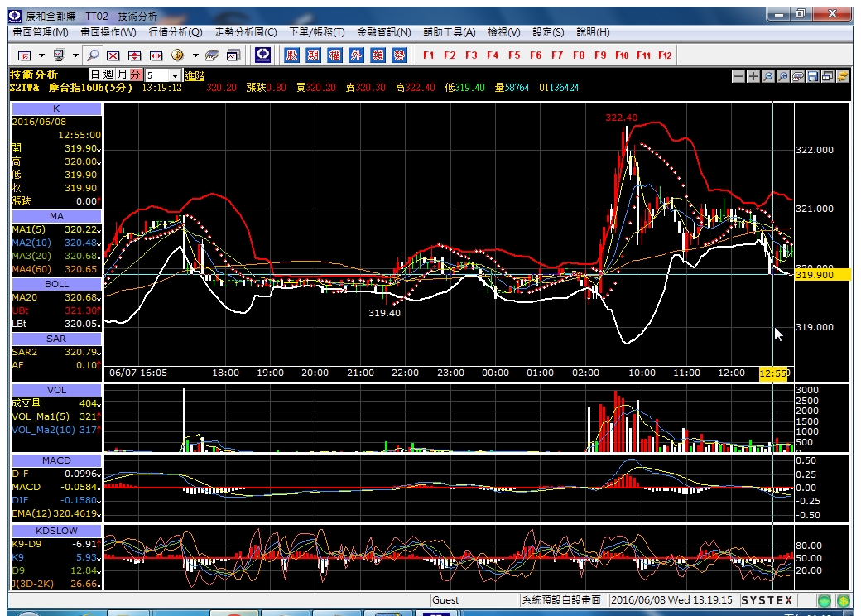Click the scanner-like device icon in toolbar
The width and height of the screenshot is (861, 616).
(x=212, y=55)
